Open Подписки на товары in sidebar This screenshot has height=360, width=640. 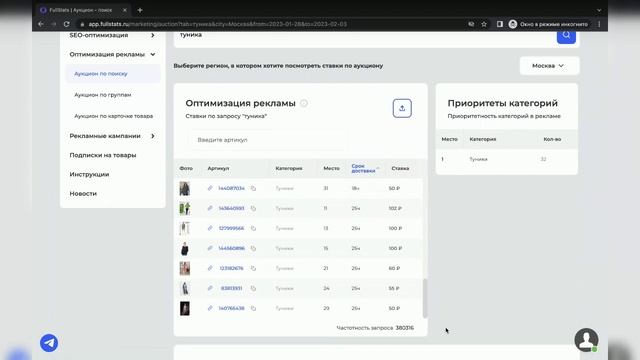point(103,155)
